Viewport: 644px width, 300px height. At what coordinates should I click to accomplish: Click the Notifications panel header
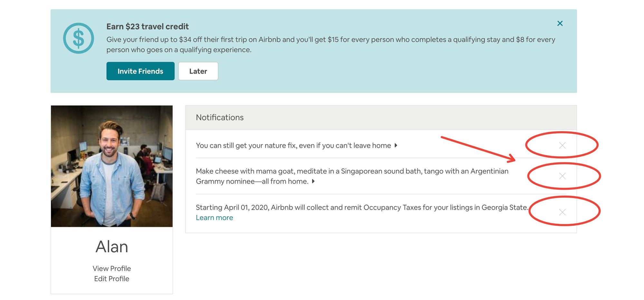pyautogui.click(x=381, y=118)
